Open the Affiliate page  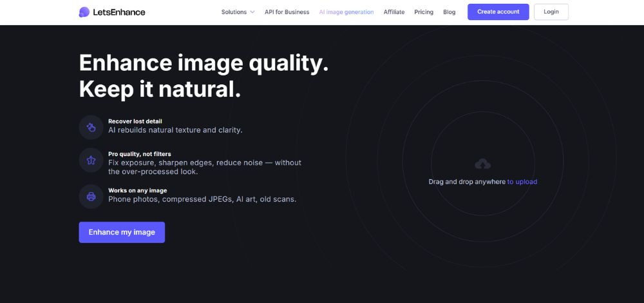394,12
